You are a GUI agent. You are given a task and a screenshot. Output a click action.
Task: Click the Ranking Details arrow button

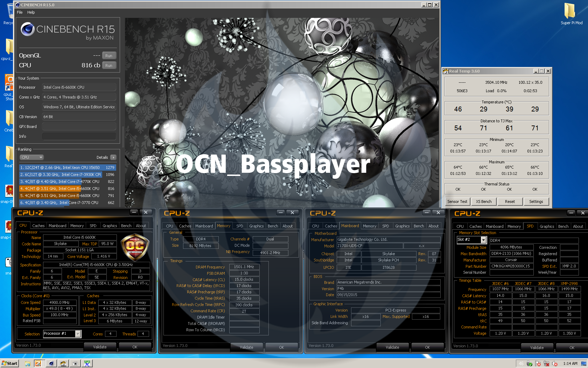113,157
